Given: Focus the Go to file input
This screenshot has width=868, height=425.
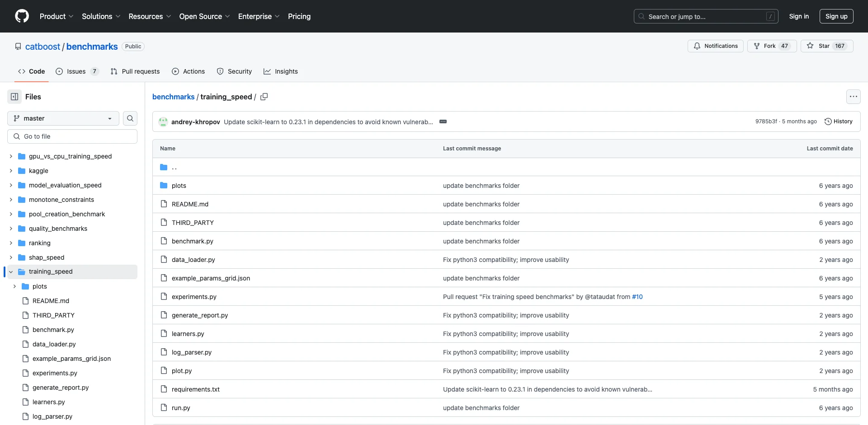Looking at the screenshot, I should point(72,136).
